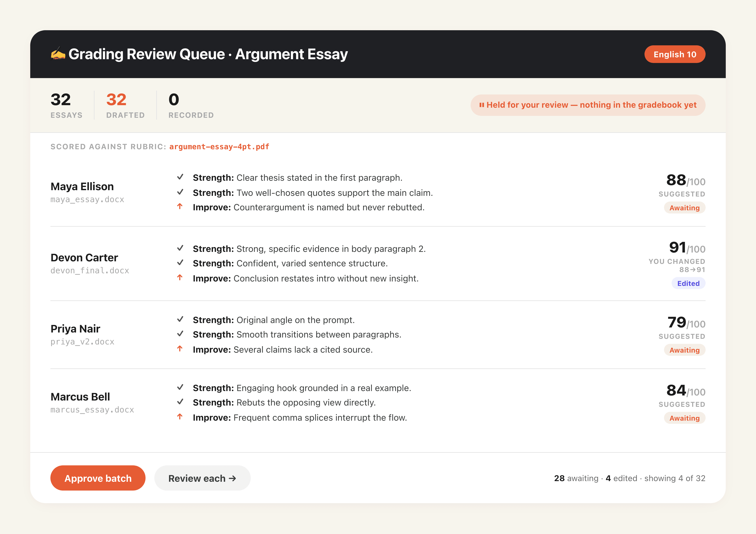Click the Held for your review banner

pyautogui.click(x=588, y=105)
